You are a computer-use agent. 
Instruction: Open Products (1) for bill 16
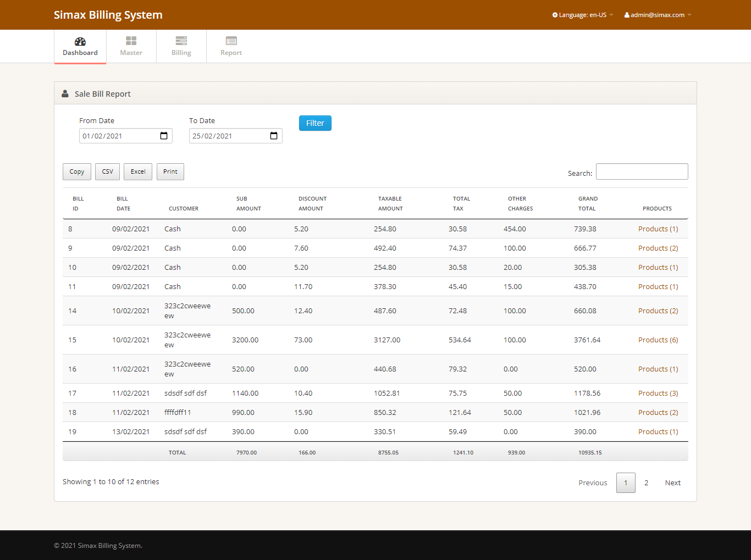tap(658, 369)
